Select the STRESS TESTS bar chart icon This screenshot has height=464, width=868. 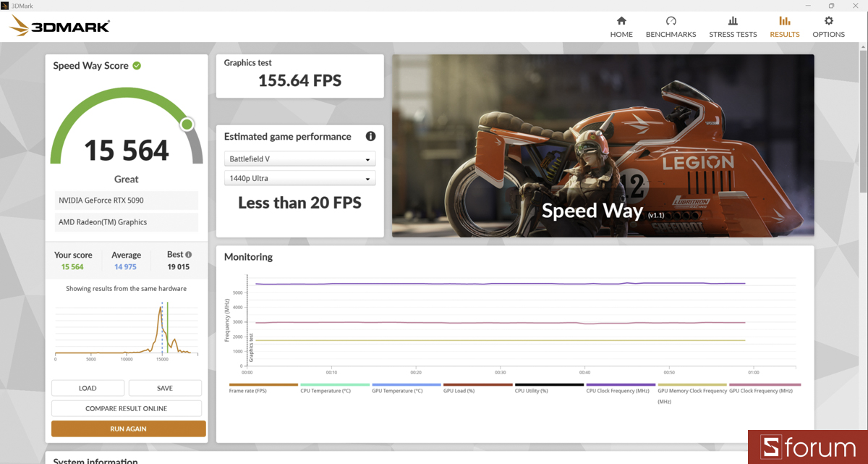point(733,21)
